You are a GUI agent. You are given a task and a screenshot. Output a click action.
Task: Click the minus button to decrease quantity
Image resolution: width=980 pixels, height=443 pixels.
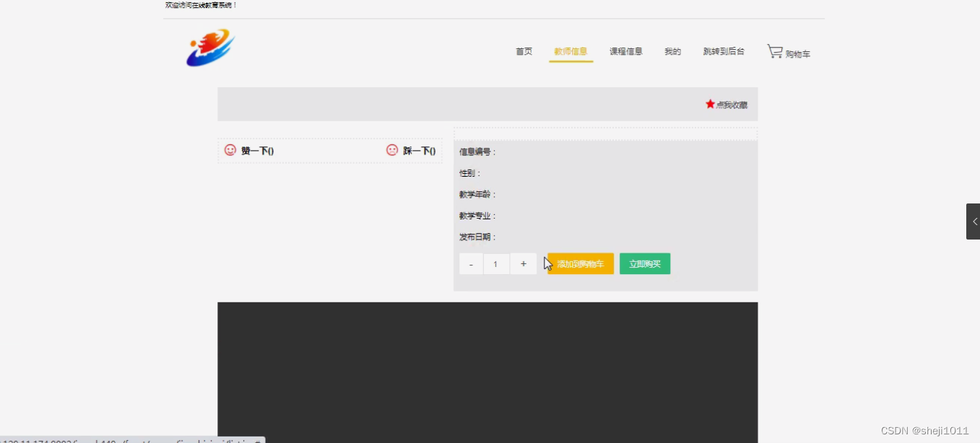471,263
